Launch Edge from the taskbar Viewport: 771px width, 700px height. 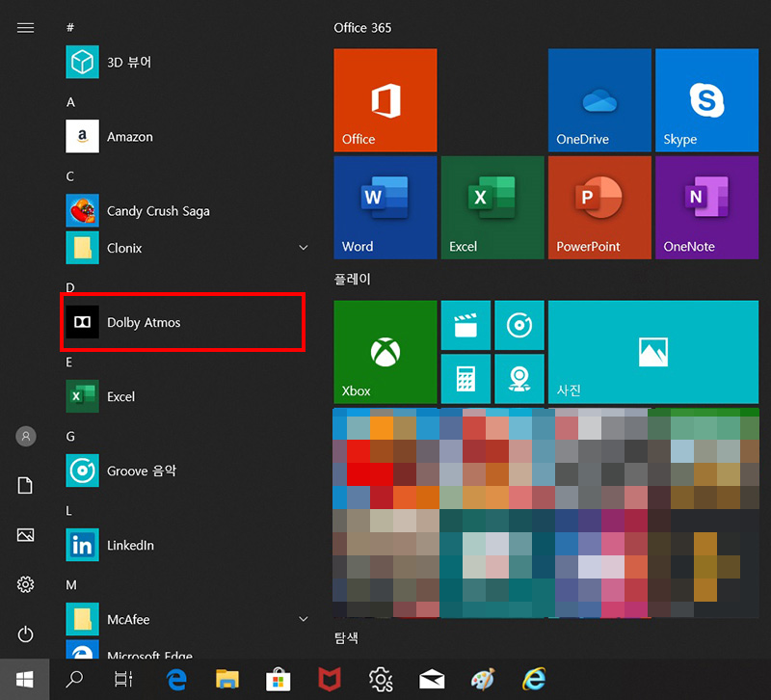pos(176,680)
